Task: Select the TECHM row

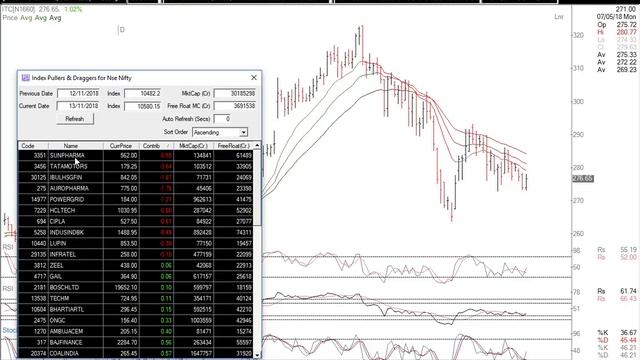Action: point(136,299)
